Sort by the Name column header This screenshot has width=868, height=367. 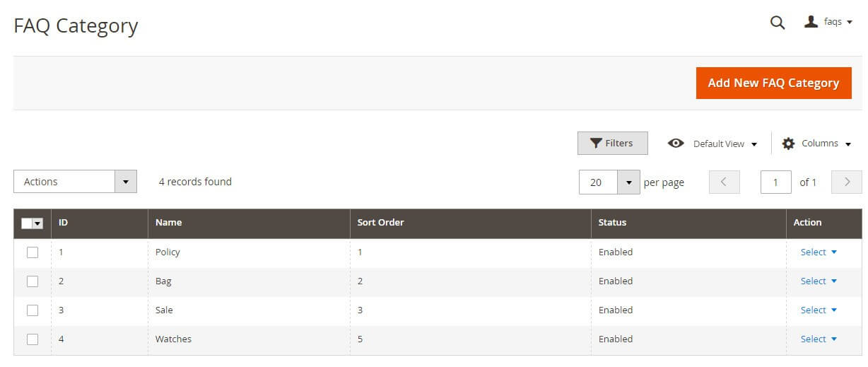click(169, 223)
